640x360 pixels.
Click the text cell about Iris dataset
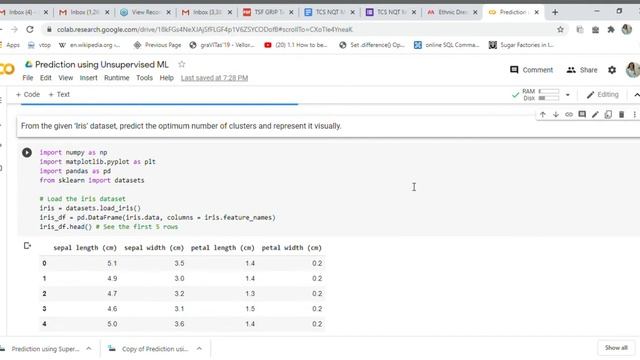coord(328,126)
